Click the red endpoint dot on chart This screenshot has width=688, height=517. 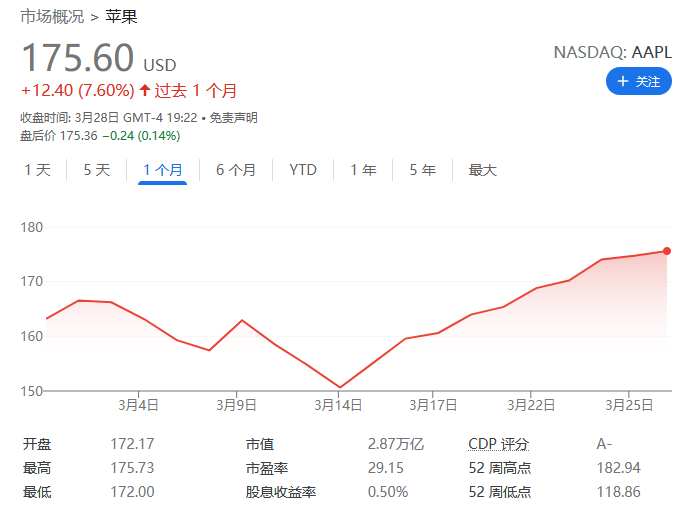click(x=666, y=251)
